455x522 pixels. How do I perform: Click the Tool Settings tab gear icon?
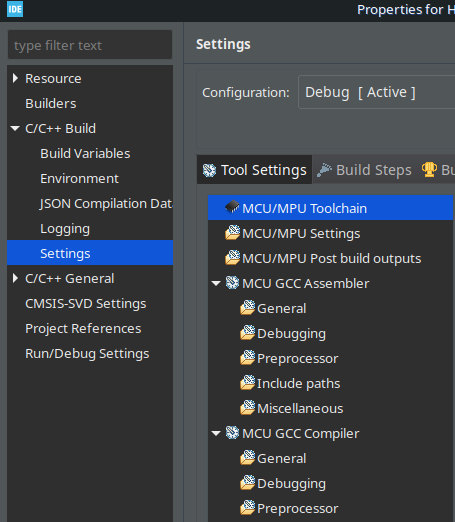pos(209,170)
